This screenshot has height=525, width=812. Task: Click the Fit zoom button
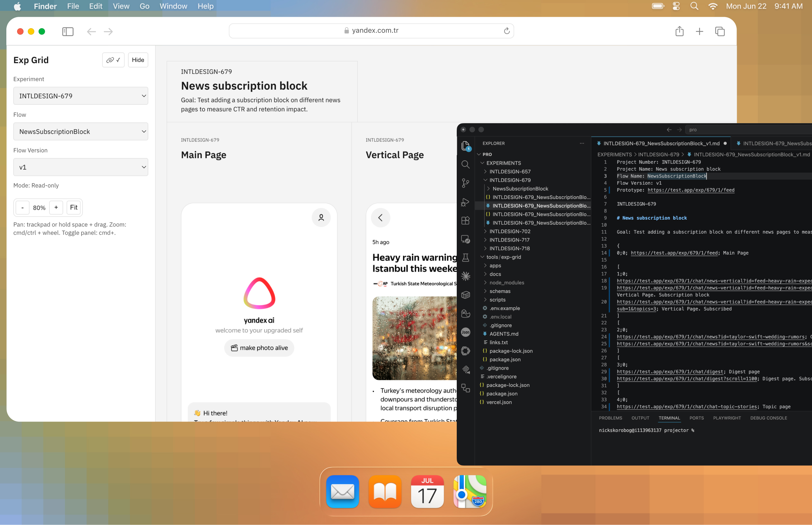point(74,207)
